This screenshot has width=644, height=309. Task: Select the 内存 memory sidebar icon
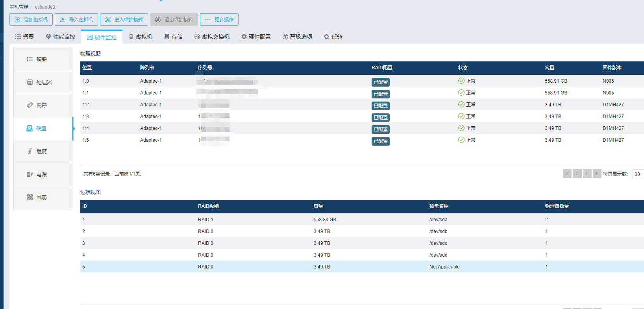click(x=30, y=105)
